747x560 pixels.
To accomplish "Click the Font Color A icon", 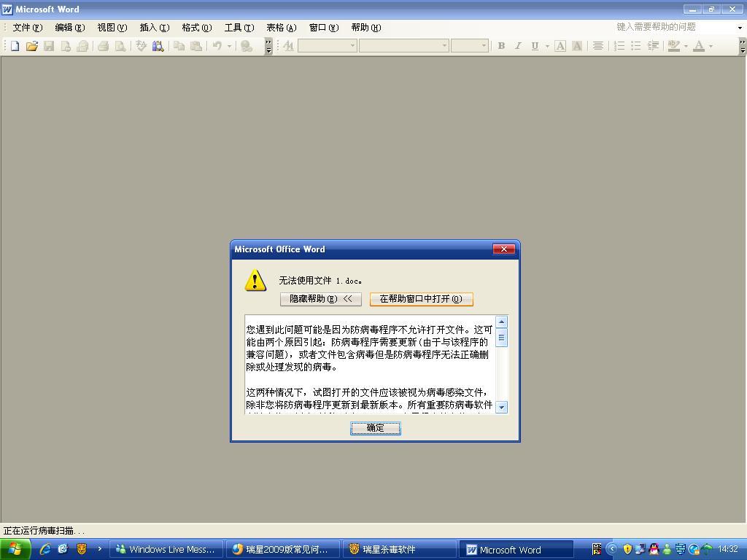I will point(699,46).
